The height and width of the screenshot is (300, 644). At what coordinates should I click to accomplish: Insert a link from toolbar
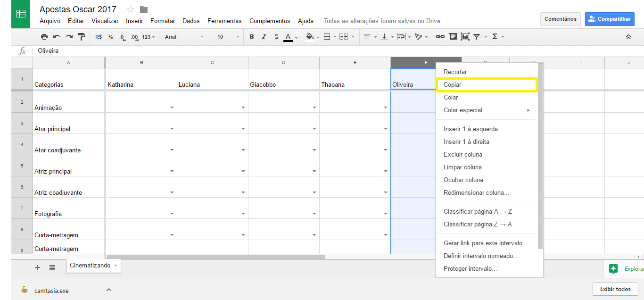point(440,37)
